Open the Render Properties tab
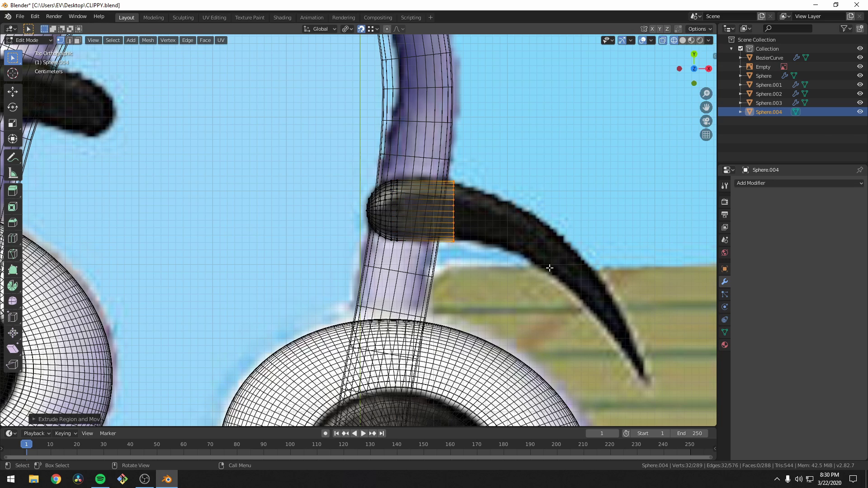The height and width of the screenshot is (488, 868). pos(724,202)
